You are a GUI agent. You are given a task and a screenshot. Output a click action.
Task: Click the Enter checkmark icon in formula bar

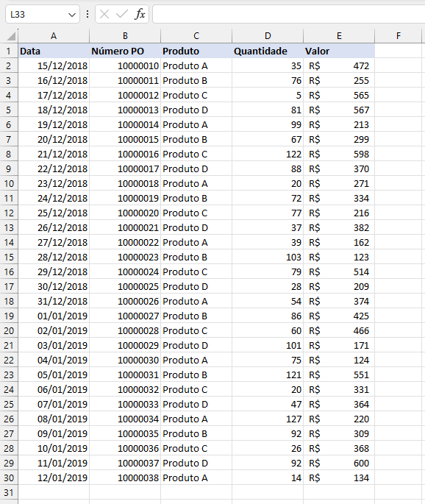(x=122, y=14)
